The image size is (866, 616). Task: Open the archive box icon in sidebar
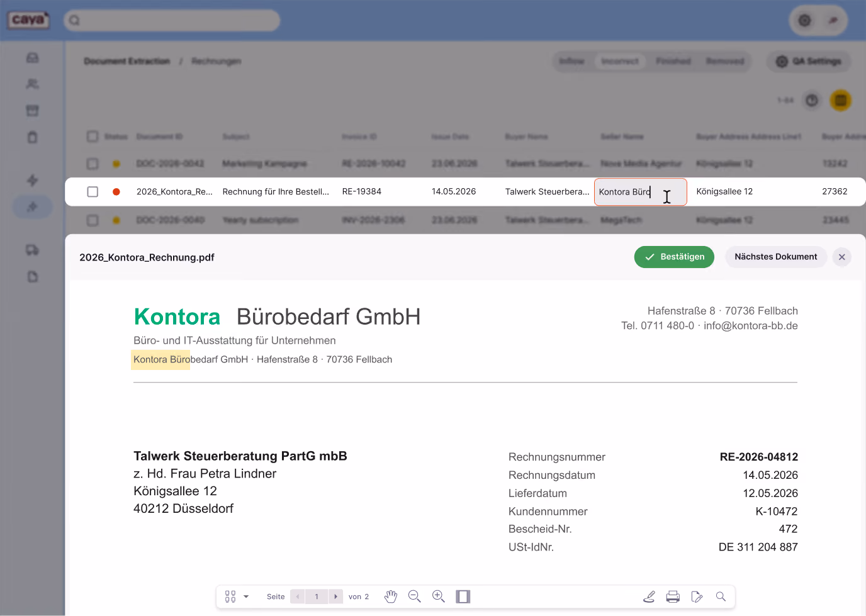pyautogui.click(x=33, y=111)
